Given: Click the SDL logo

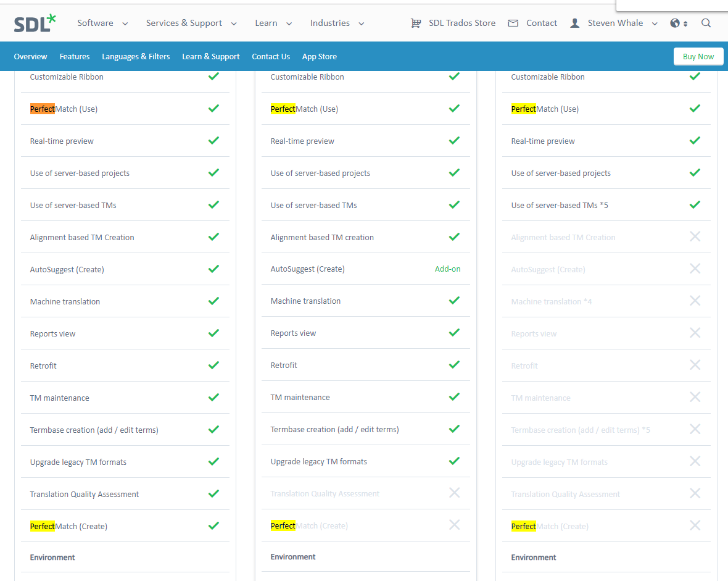Looking at the screenshot, I should click(35, 23).
